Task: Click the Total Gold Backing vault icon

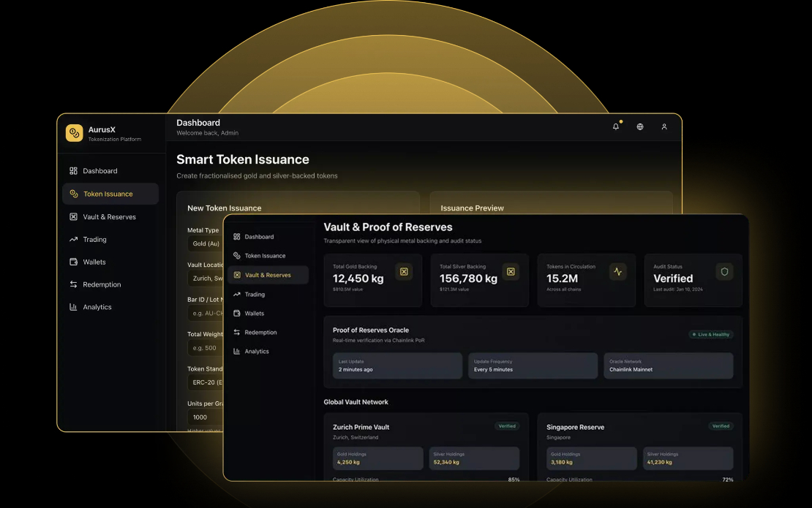Action: (404, 272)
